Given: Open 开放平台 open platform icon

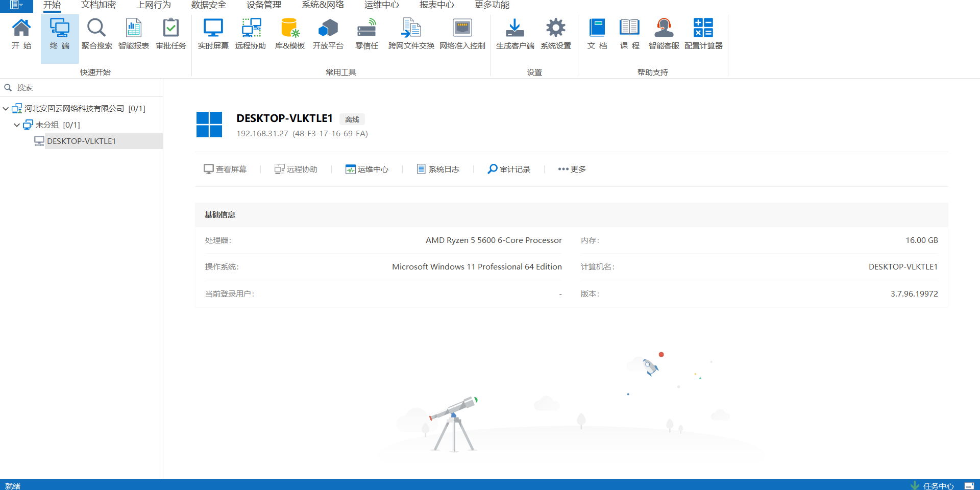Looking at the screenshot, I should click(x=328, y=34).
